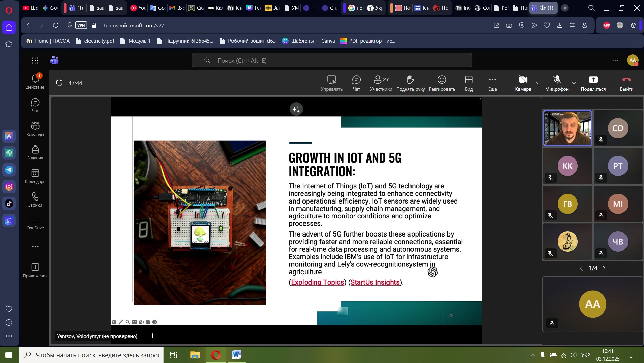
Task: Open the View layout options
Action: click(x=469, y=83)
